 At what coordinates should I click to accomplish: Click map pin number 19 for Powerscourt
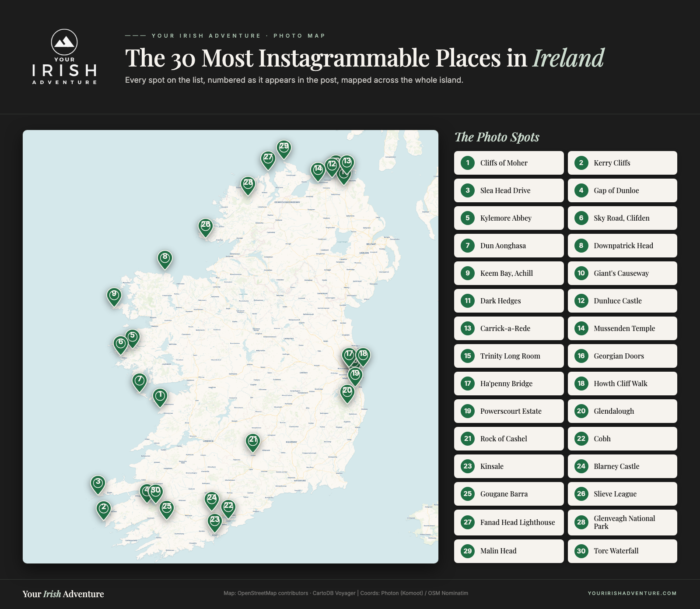[x=355, y=377]
